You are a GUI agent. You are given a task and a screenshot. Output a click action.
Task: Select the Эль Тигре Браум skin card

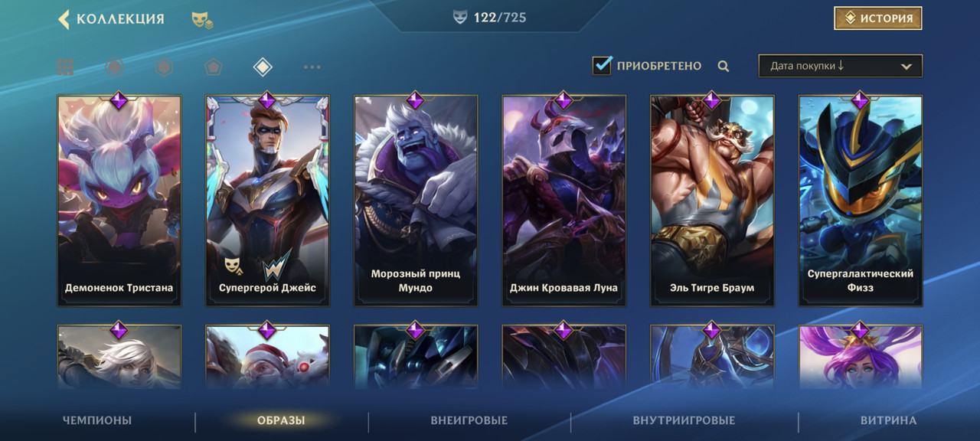[712, 201]
